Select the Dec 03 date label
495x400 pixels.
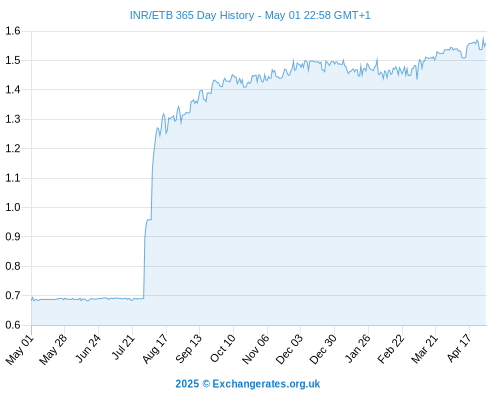289,349
